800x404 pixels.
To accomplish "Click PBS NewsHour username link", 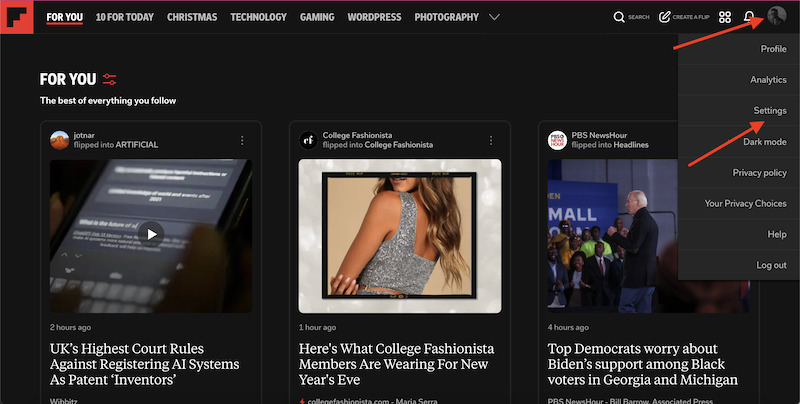I will point(599,135).
